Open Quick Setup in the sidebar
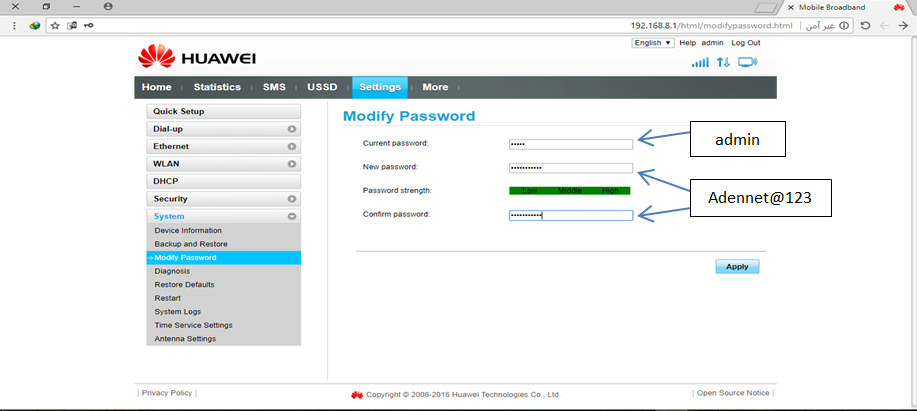This screenshot has width=917, height=411. [x=223, y=112]
